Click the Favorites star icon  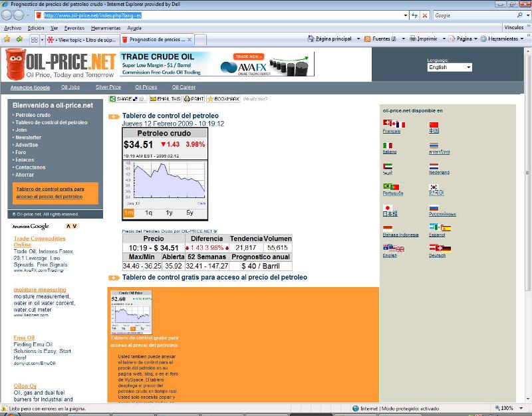[7, 39]
